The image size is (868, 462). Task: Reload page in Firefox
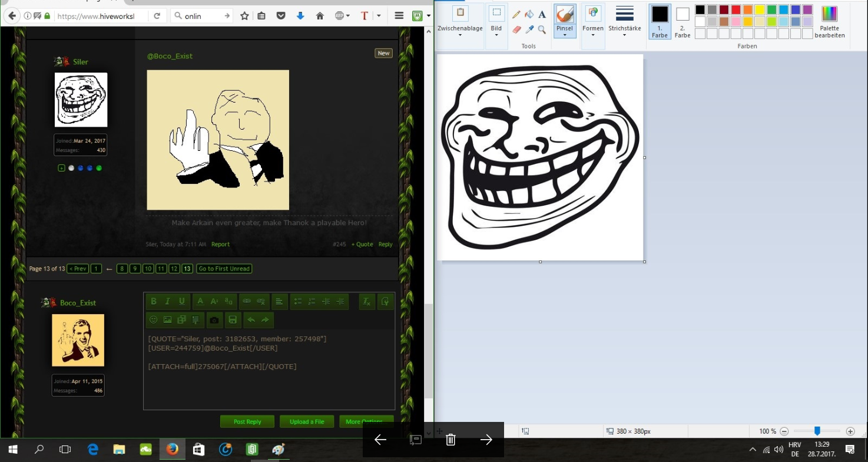tap(157, 16)
